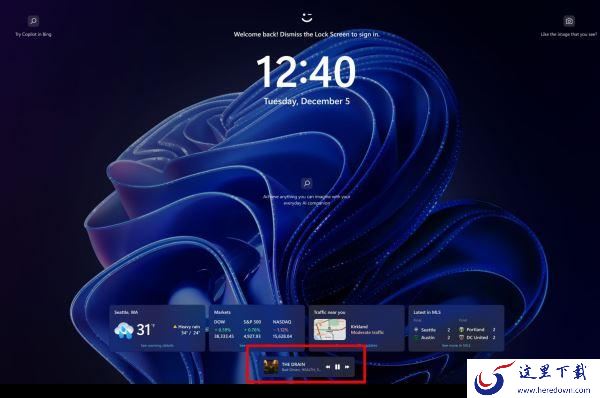600x398 pixels.
Task: Click the Heavy rain warning alert
Action: coord(187,327)
